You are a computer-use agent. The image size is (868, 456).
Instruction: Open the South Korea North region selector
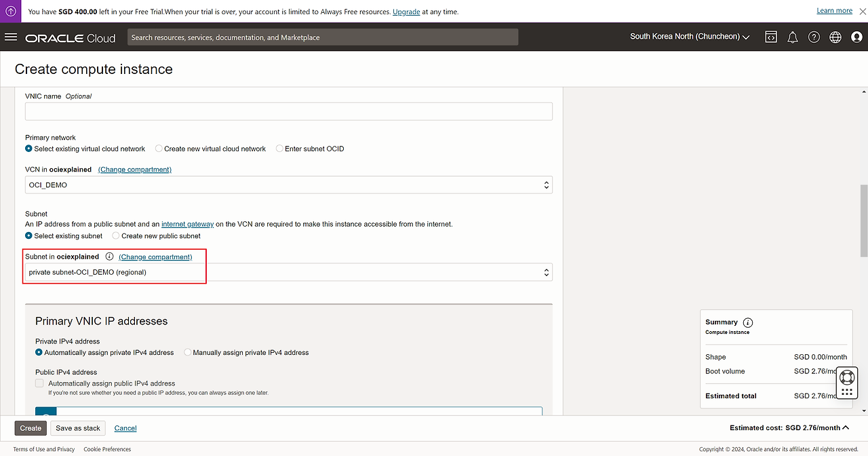pos(689,37)
